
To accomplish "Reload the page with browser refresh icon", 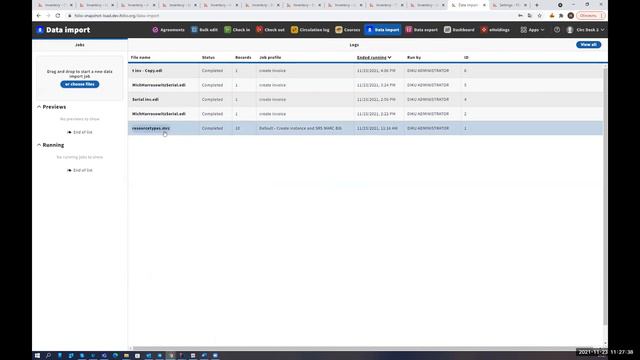I will pos(58,16).
